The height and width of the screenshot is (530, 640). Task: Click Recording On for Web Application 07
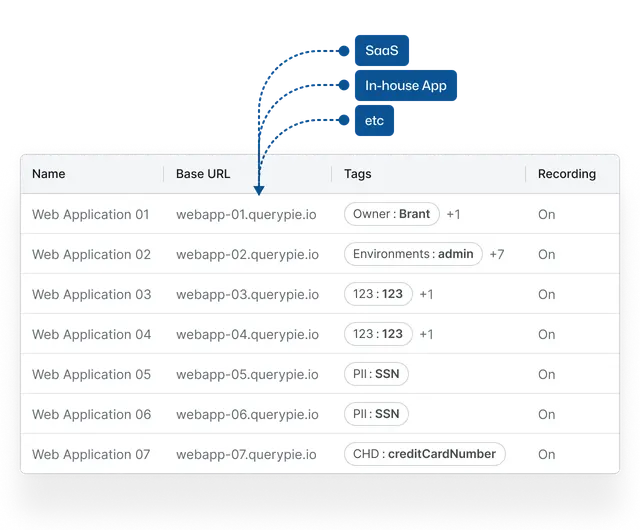(547, 454)
